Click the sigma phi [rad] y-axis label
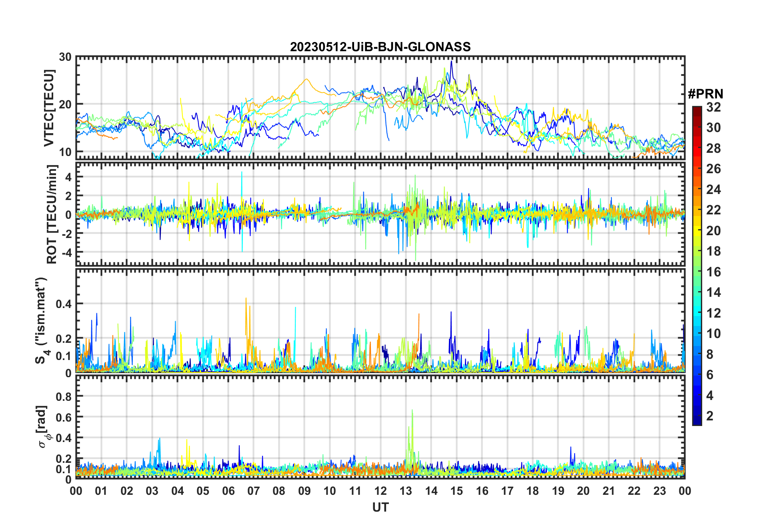The image size is (761, 532). (x=43, y=426)
